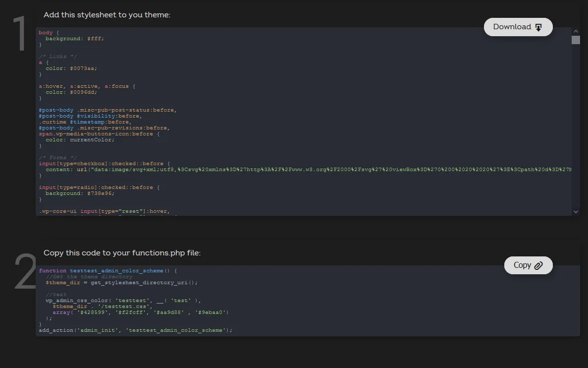
Task: Select the '/* Forms */' comment
Action: point(58,158)
